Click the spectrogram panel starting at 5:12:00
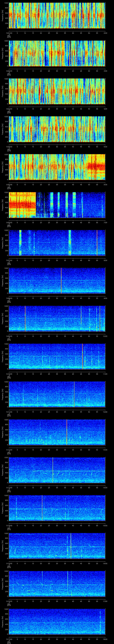The height and width of the screenshot is (644, 114). point(57,432)
